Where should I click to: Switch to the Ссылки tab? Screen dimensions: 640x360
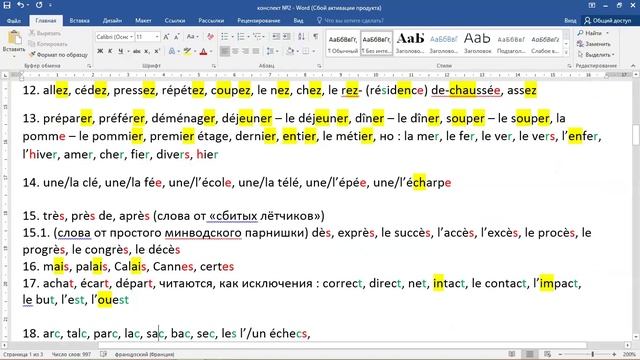175,20
